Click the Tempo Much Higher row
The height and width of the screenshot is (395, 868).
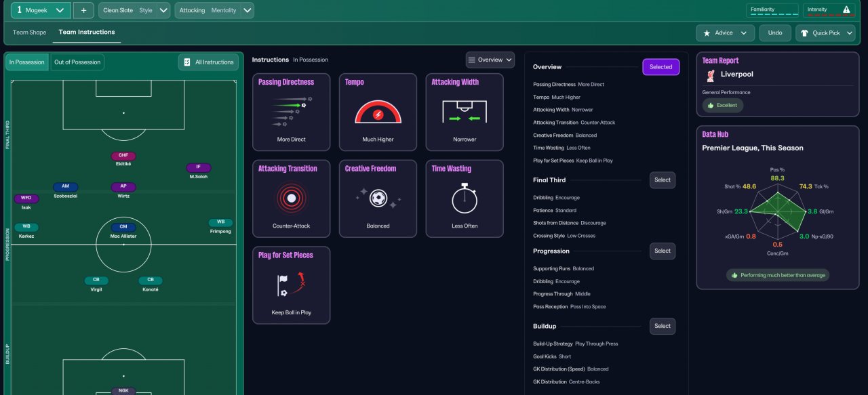tap(557, 97)
